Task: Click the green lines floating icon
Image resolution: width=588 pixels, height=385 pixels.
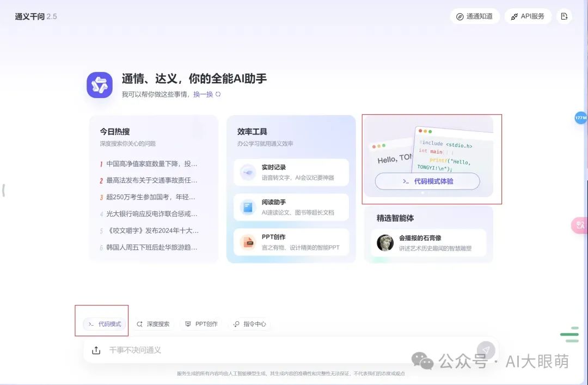Action: coord(569,335)
